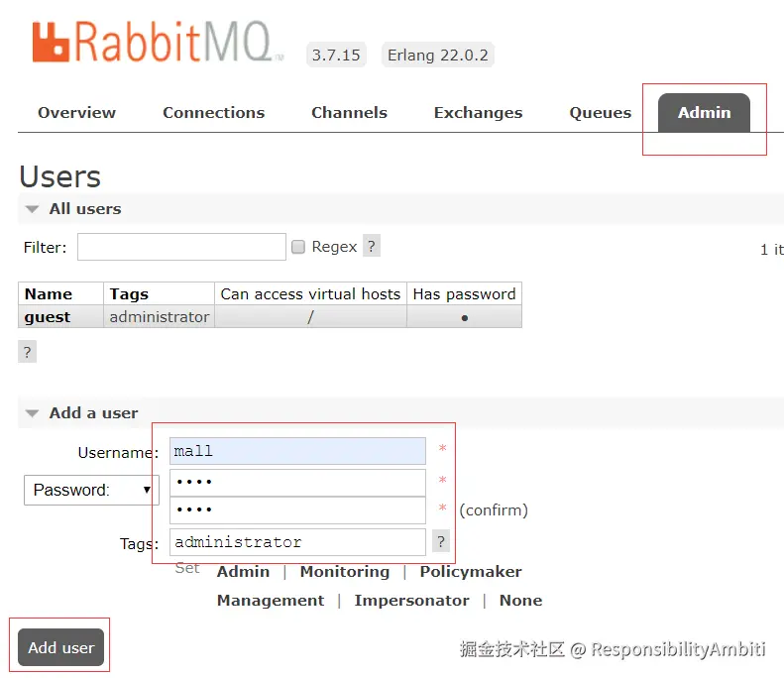Click the Can access virtual hosts header
The image size is (784, 678).
310,294
